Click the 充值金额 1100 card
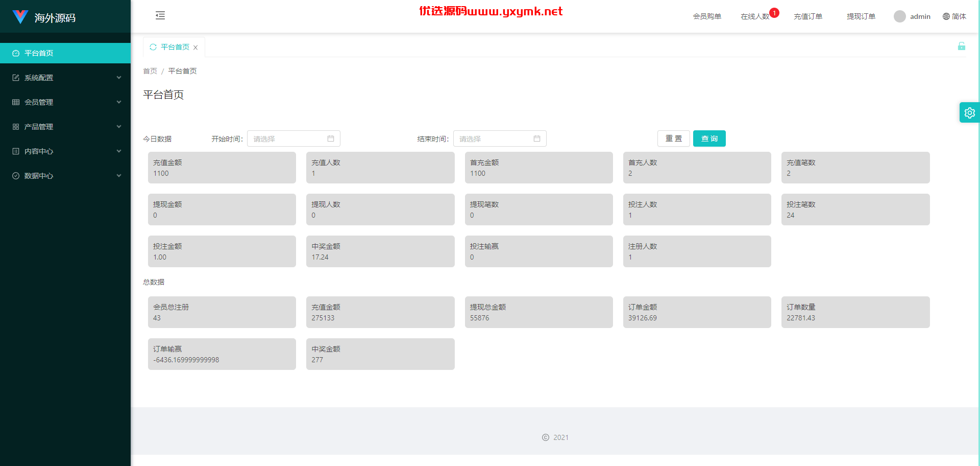Image resolution: width=980 pixels, height=466 pixels. [x=222, y=168]
